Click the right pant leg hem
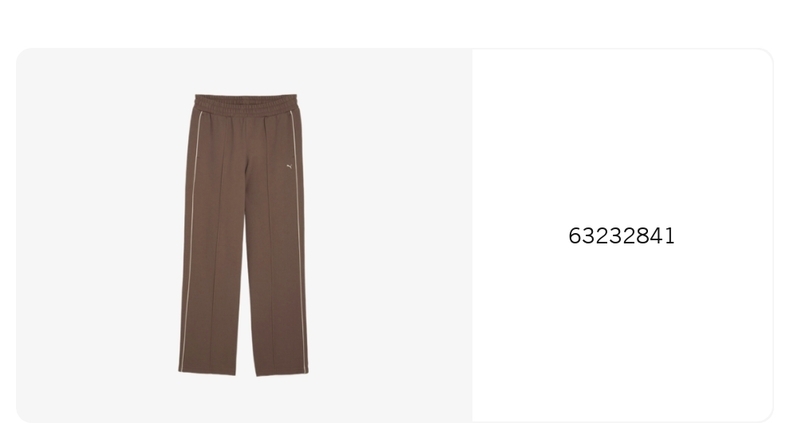This screenshot has width=790, height=423. point(283,373)
